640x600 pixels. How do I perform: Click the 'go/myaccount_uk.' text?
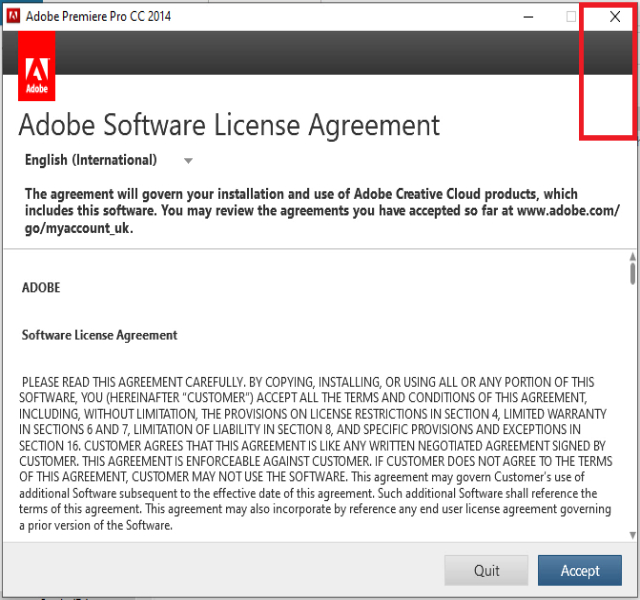[x=79, y=228]
